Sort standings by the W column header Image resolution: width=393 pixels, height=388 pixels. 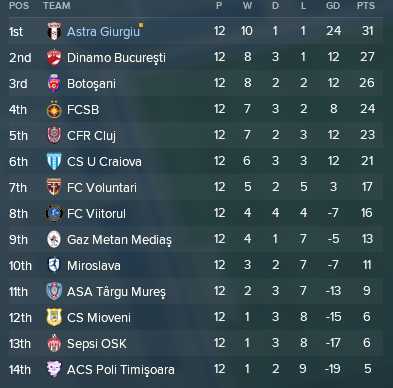click(247, 6)
